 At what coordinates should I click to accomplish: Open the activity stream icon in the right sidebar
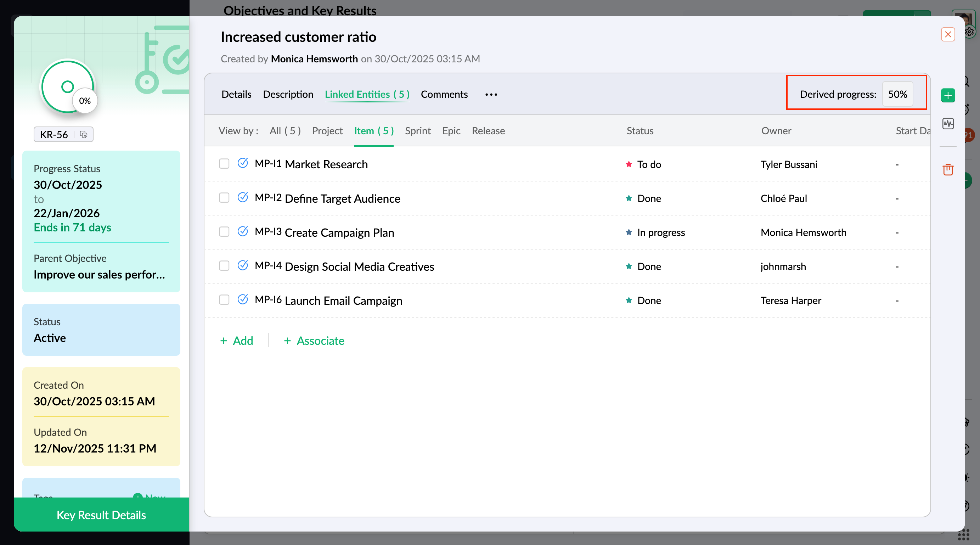click(948, 124)
